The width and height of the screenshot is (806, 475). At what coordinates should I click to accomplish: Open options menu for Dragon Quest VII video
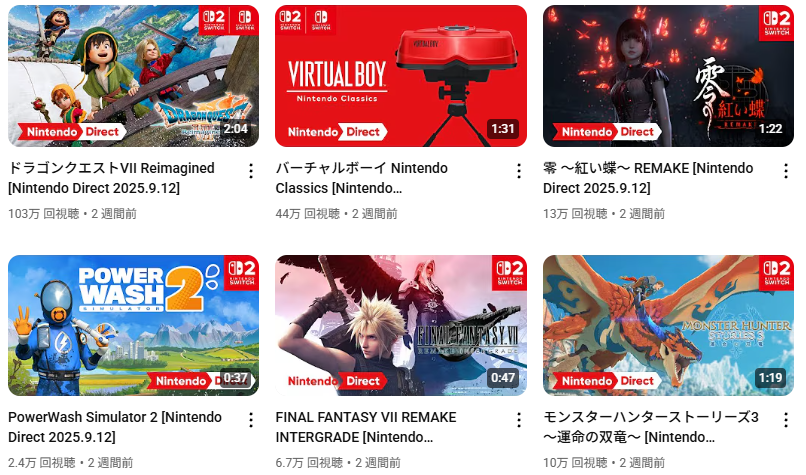[251, 171]
